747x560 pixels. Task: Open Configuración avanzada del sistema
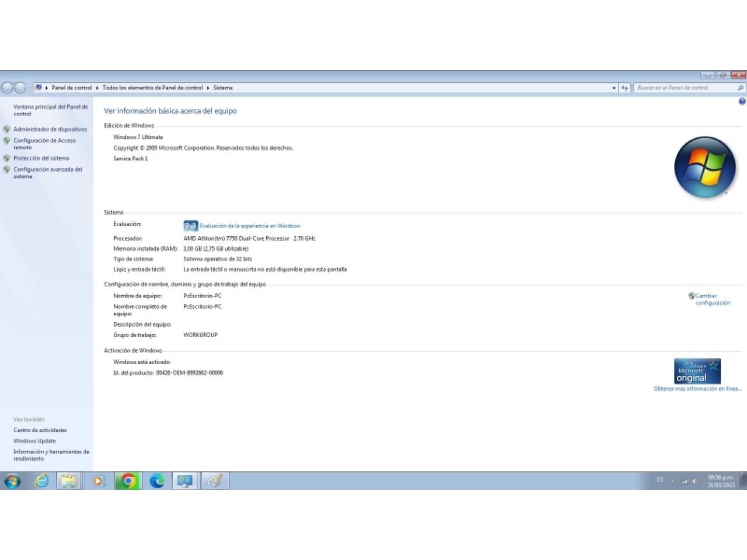coord(48,173)
